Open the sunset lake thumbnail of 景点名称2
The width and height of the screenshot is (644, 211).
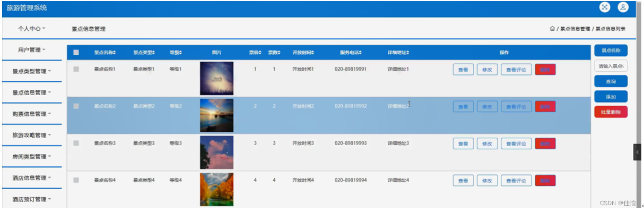[x=216, y=115]
